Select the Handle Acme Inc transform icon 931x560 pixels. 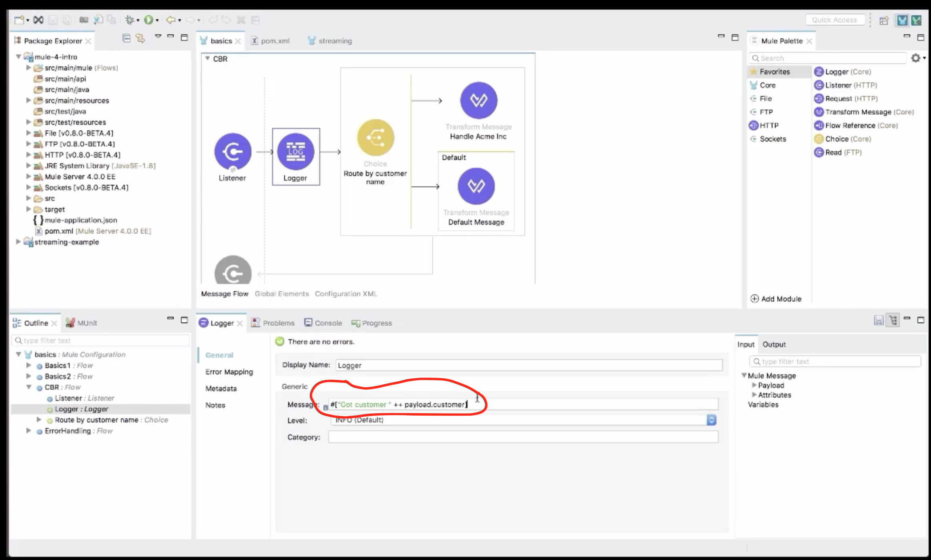(x=479, y=100)
